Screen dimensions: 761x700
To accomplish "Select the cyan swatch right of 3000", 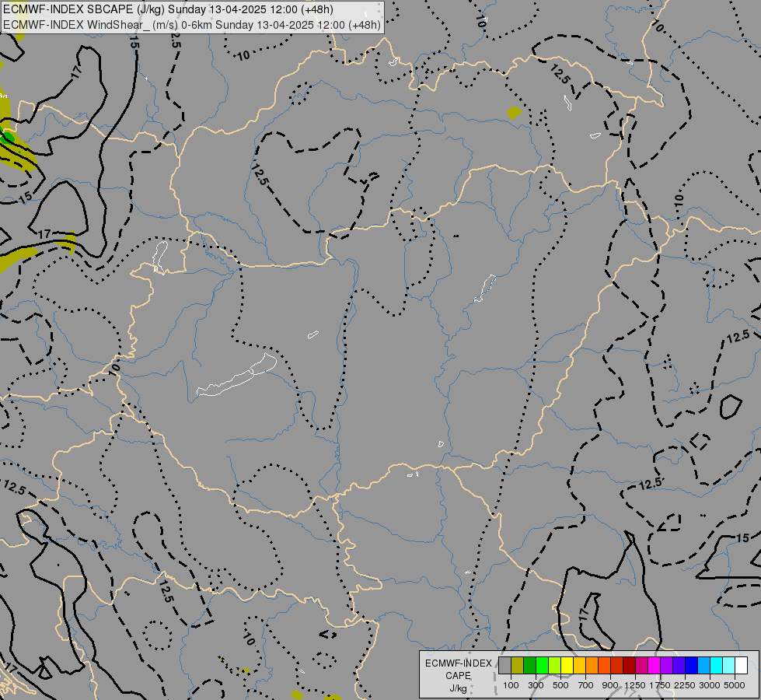I will tap(717, 665).
